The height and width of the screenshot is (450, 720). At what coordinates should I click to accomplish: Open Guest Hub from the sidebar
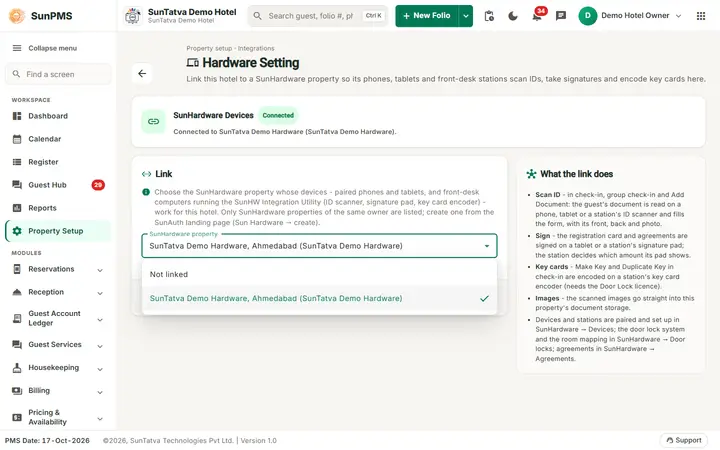[58, 185]
